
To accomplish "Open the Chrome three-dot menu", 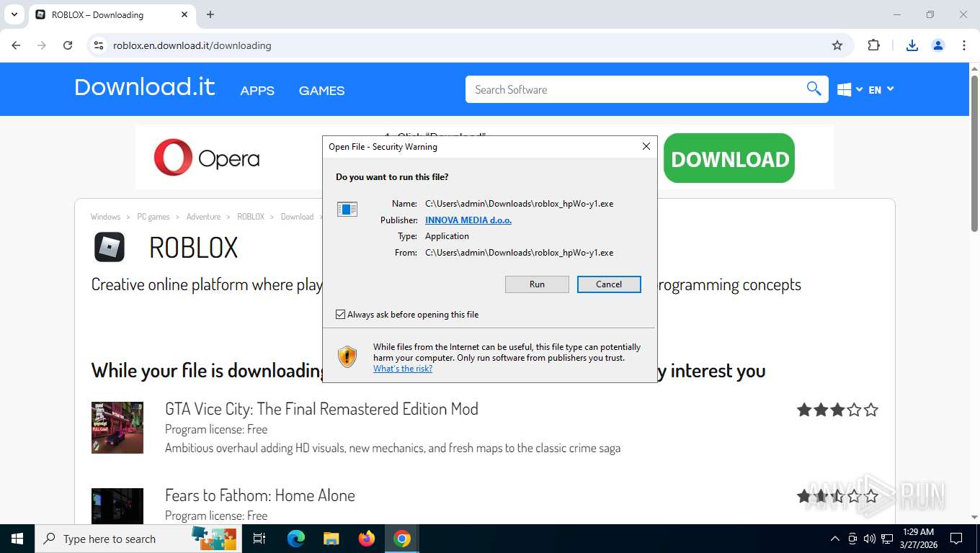I will 964,45.
